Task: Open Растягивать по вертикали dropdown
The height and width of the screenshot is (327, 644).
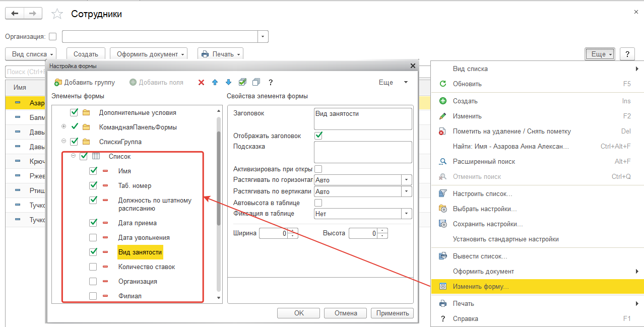Action: [407, 191]
